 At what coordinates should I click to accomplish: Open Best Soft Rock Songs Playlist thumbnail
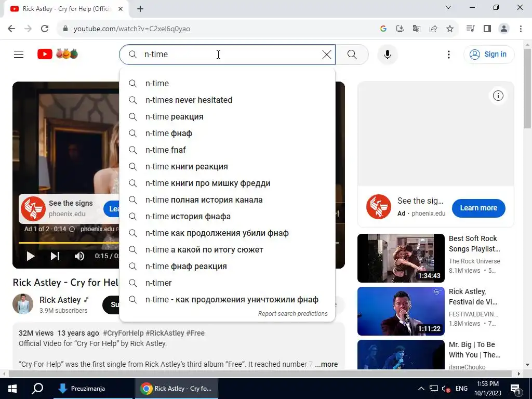401,258
